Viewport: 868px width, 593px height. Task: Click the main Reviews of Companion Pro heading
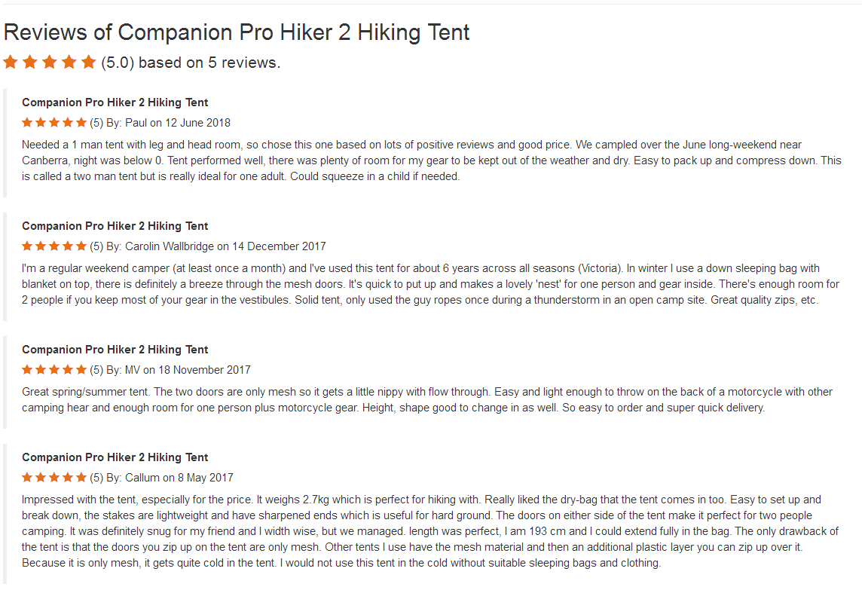click(x=237, y=32)
